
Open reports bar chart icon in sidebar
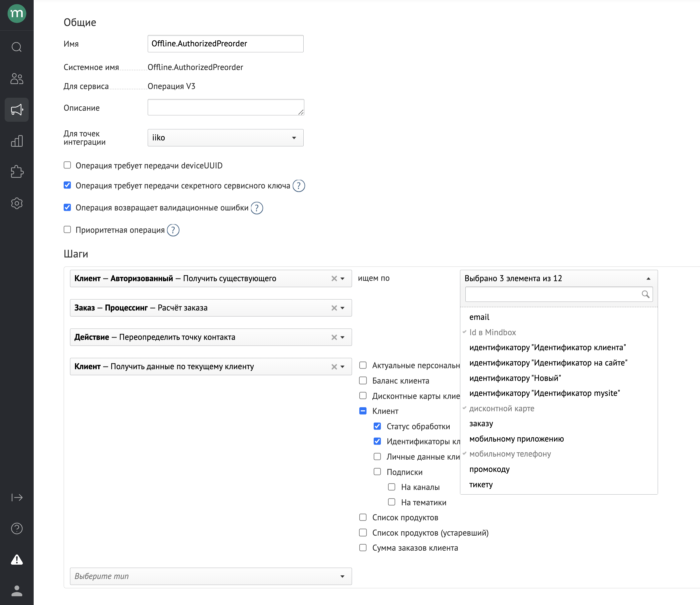17,141
